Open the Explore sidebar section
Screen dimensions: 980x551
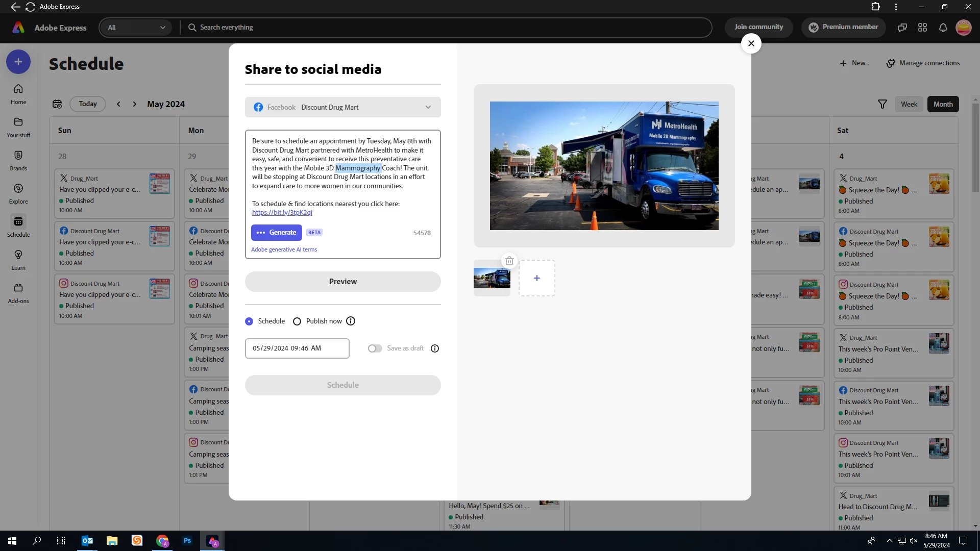tap(18, 189)
